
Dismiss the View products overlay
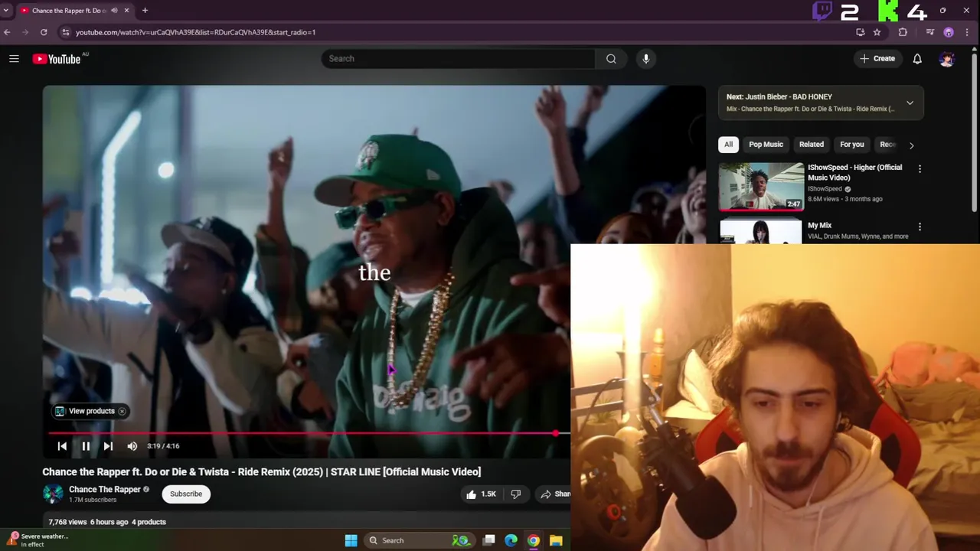[122, 411]
